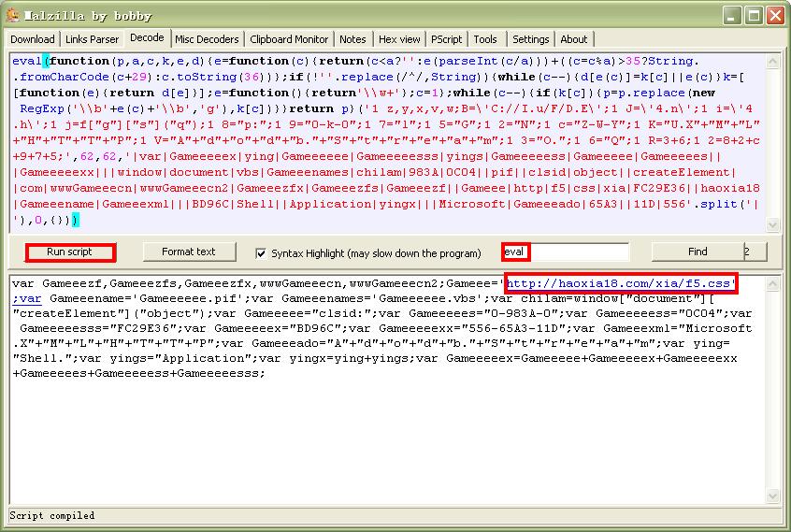Click 'RegExp' in the script editor
The image size is (791, 532).
point(42,108)
